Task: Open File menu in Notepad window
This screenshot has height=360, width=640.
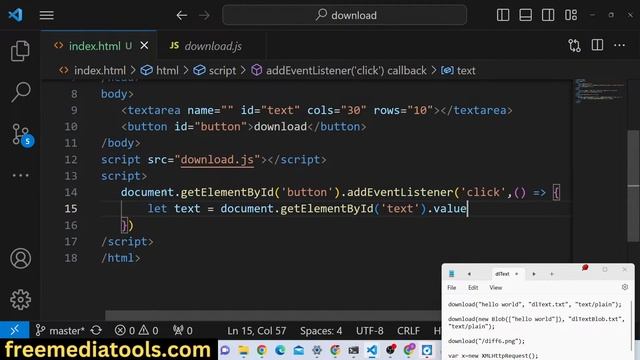Action: click(451, 288)
